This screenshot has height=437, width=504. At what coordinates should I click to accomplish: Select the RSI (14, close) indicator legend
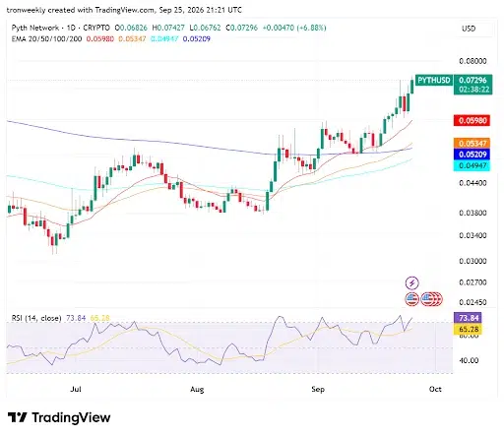36,318
